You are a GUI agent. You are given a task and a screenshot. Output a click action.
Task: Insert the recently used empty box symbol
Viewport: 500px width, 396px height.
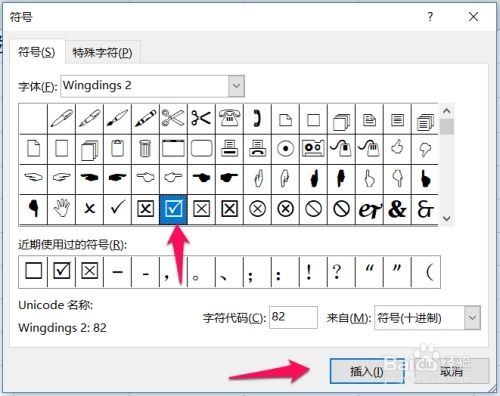click(33, 271)
